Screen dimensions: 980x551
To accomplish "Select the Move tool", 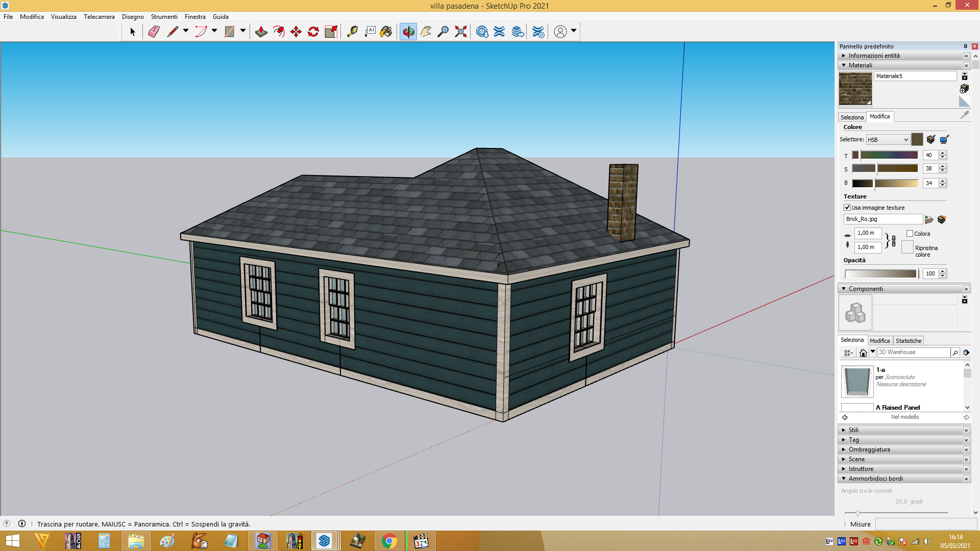I will (296, 32).
